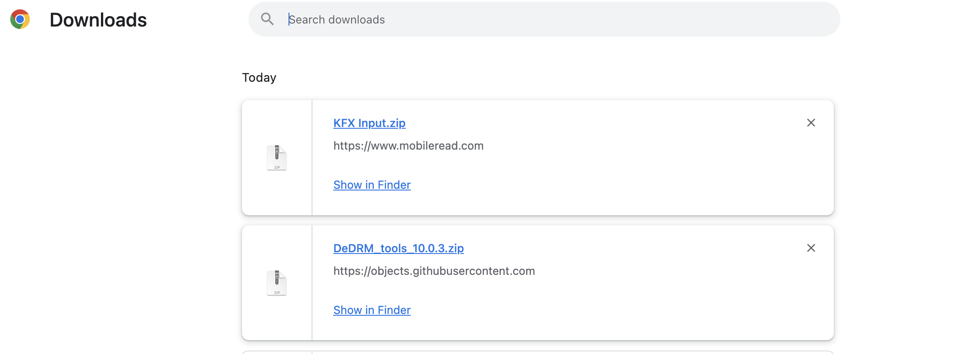Open the KFX Input.zip download link
The width and height of the screenshot is (980, 354).
pos(369,123)
